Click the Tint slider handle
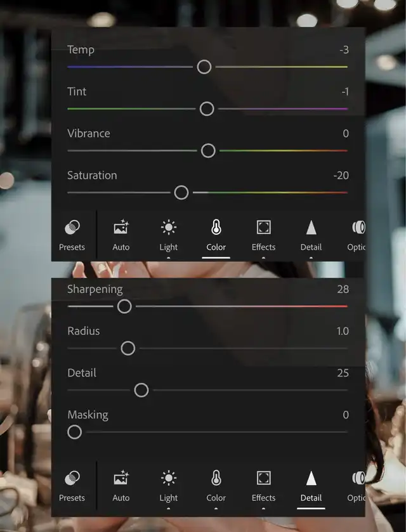 coord(207,109)
